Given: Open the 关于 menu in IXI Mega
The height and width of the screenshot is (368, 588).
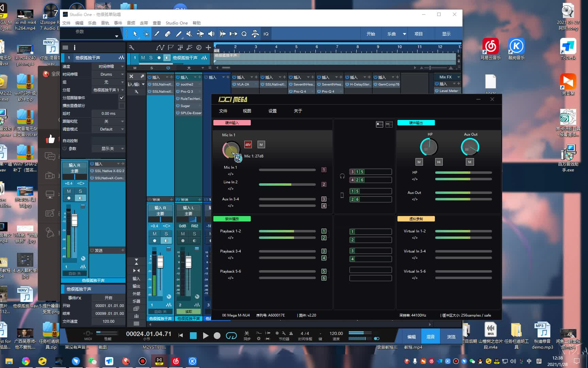Looking at the screenshot, I should 298,111.
